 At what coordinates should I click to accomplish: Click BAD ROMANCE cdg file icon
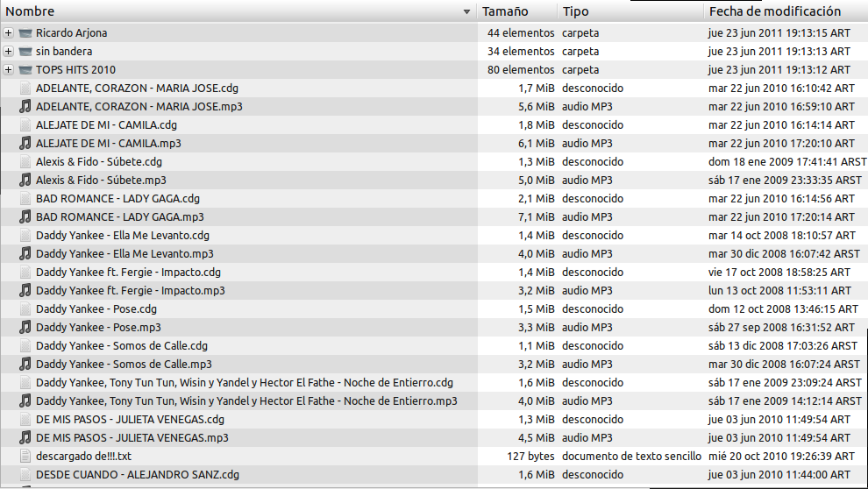click(x=25, y=199)
